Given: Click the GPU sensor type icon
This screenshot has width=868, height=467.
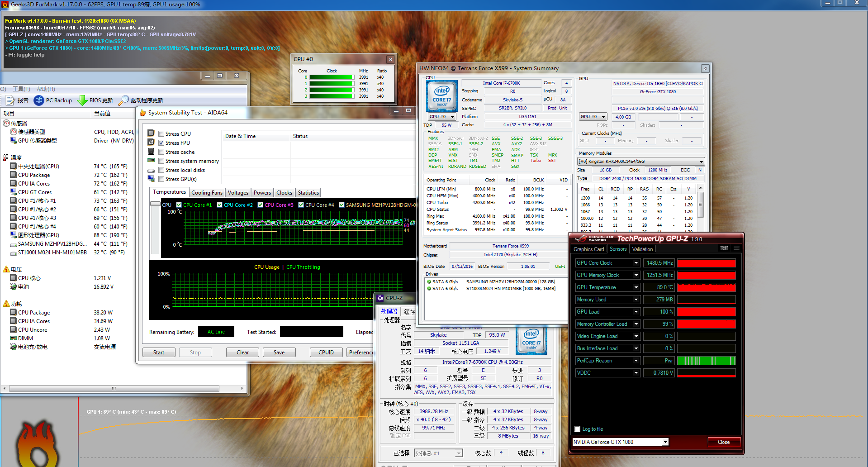Looking at the screenshot, I should (x=14, y=140).
